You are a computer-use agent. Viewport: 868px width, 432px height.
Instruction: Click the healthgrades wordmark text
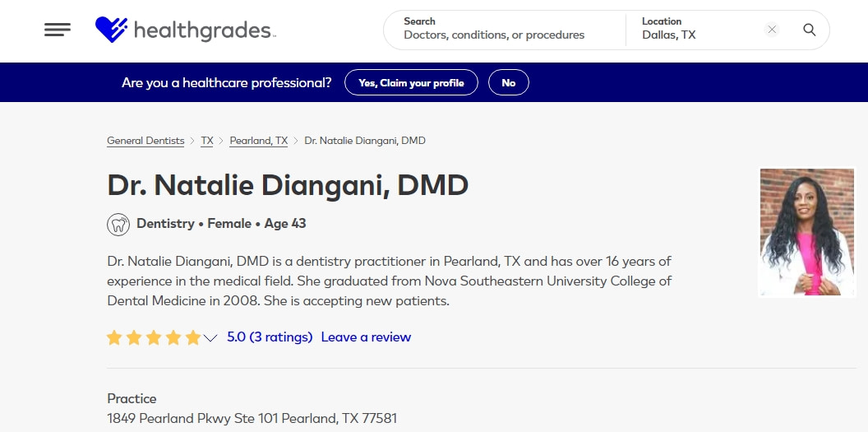pos(204,31)
